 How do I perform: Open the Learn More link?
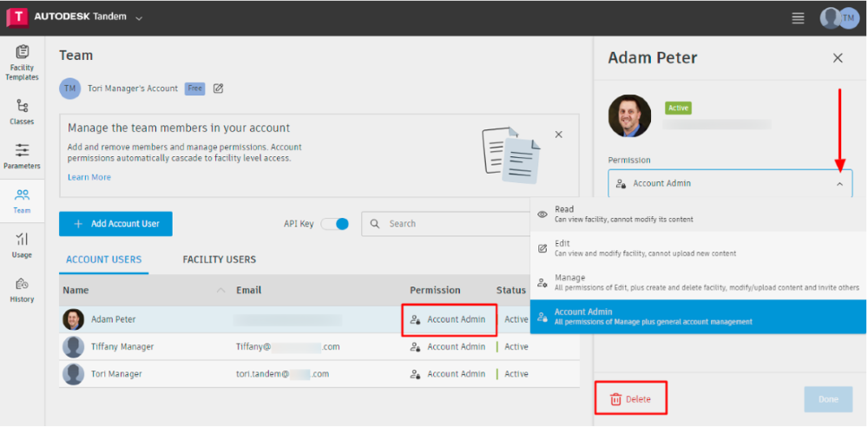(x=89, y=177)
